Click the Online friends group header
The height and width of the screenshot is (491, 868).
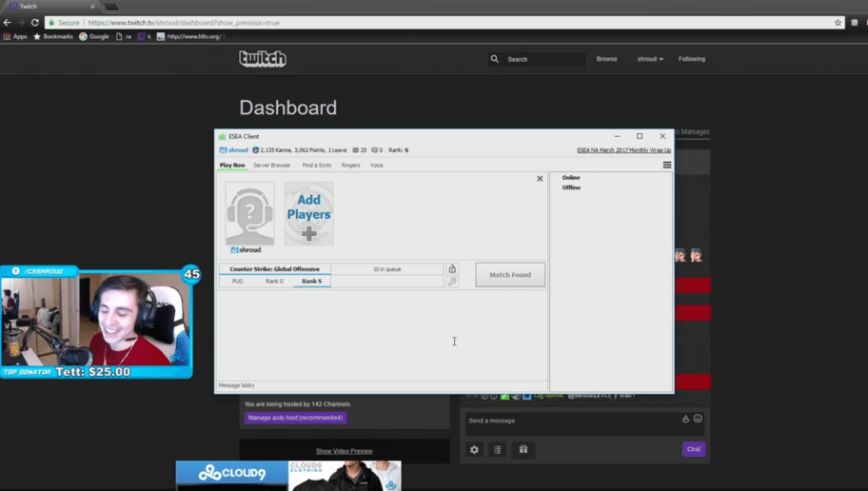click(571, 178)
